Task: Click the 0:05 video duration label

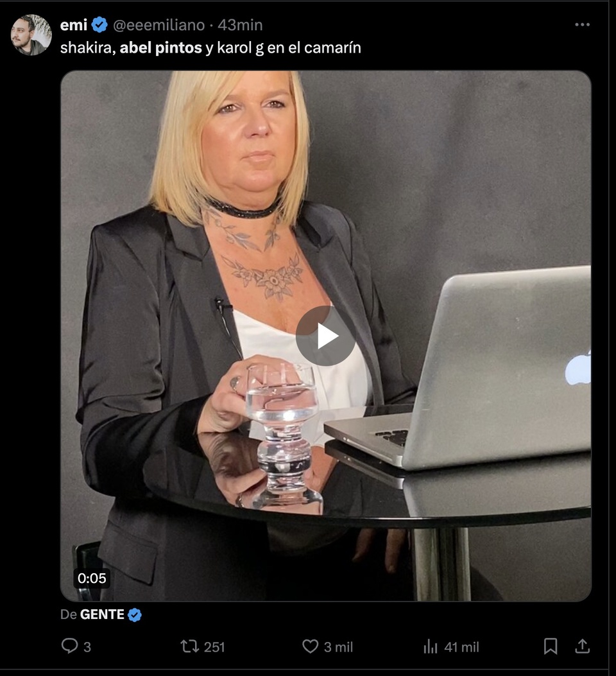Action: [x=92, y=578]
